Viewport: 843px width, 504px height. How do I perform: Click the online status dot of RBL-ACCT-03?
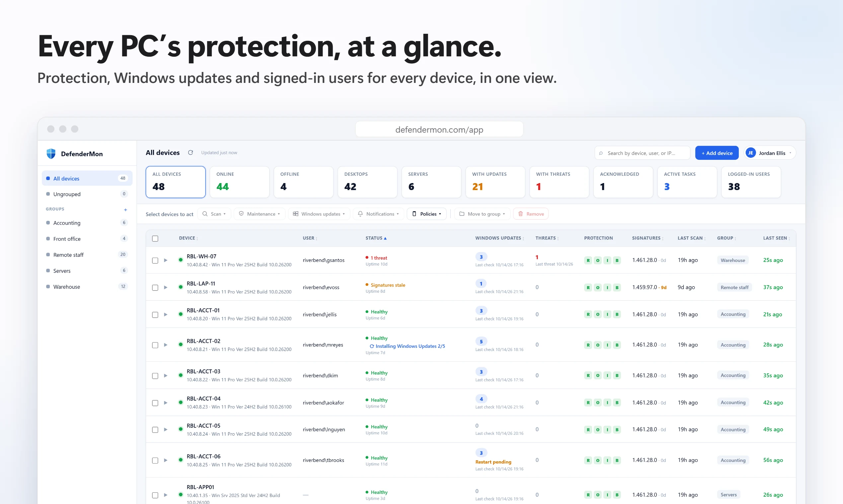[x=181, y=375]
